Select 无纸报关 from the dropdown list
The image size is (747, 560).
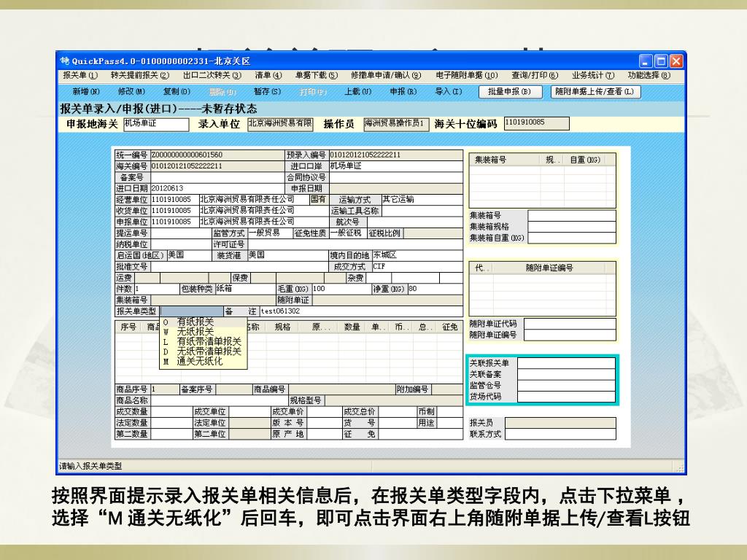click(x=203, y=332)
